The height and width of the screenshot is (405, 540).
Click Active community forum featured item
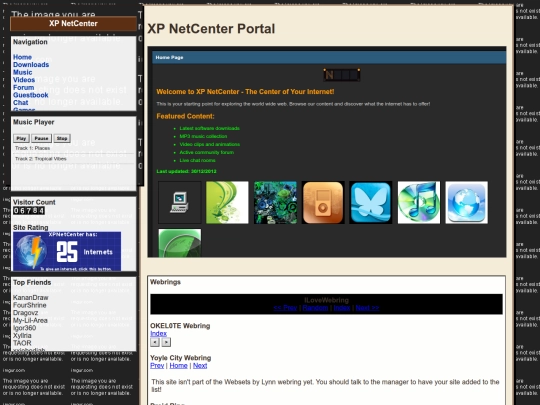tap(207, 152)
